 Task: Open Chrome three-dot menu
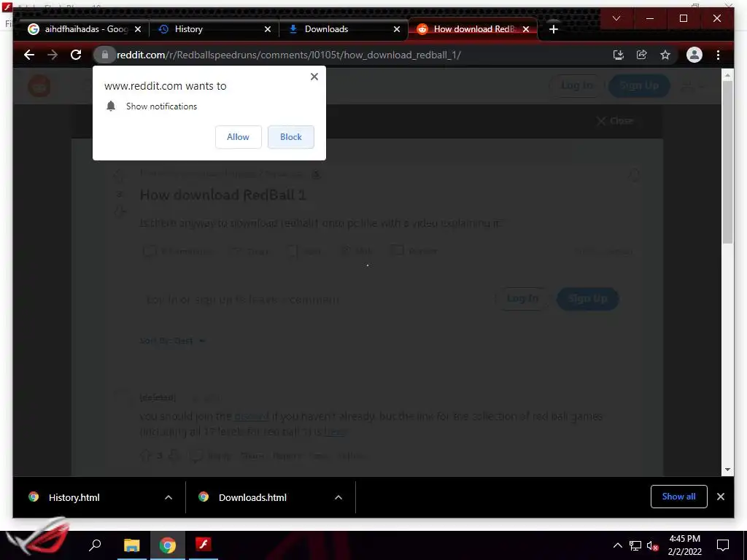tap(718, 55)
